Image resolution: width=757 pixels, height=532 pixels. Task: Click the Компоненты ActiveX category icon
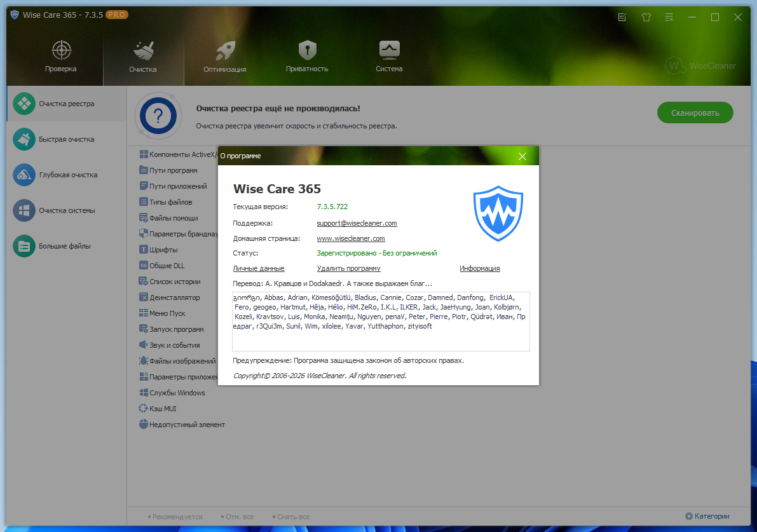[x=144, y=154]
